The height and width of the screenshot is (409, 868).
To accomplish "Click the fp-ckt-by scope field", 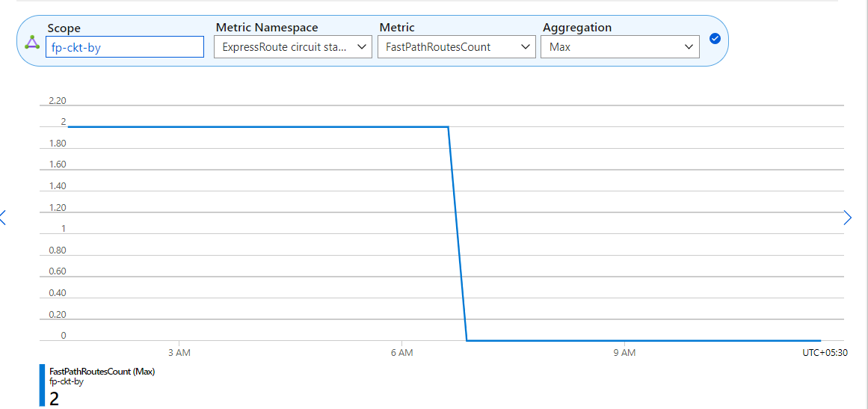I will click(x=125, y=47).
